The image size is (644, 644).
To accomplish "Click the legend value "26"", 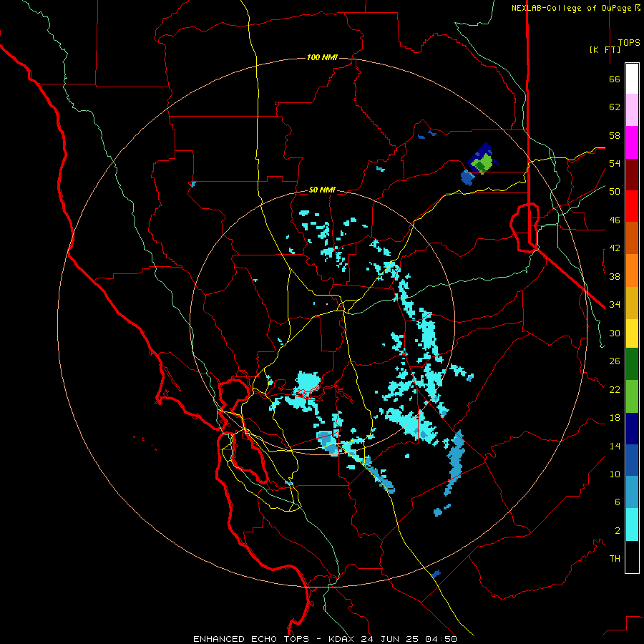I will click(615, 361).
